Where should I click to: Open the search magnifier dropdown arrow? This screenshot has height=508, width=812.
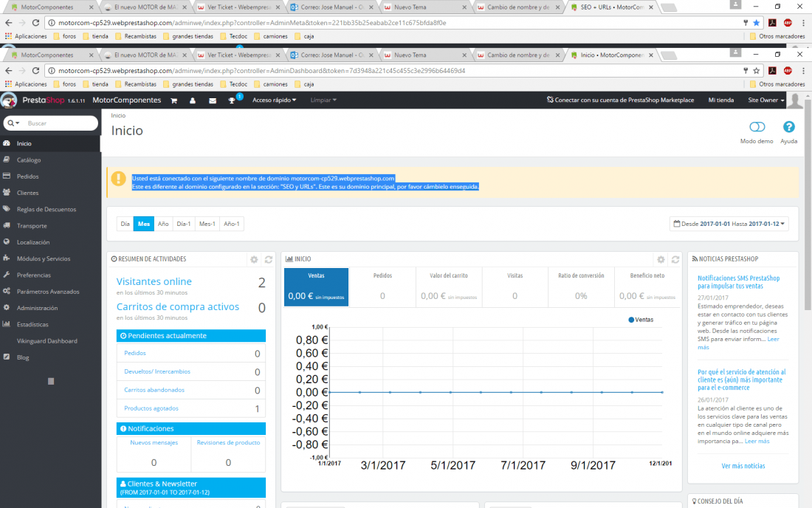[x=13, y=123]
